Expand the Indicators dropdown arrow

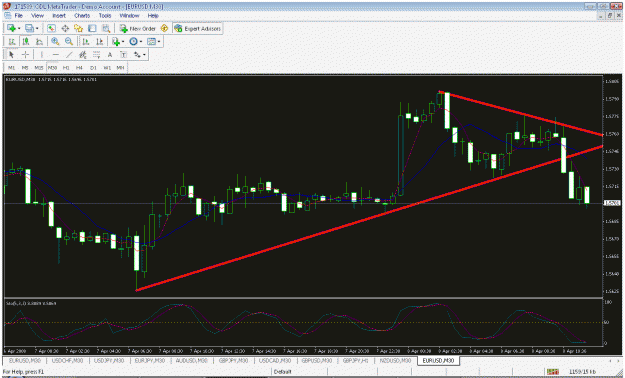coord(123,41)
